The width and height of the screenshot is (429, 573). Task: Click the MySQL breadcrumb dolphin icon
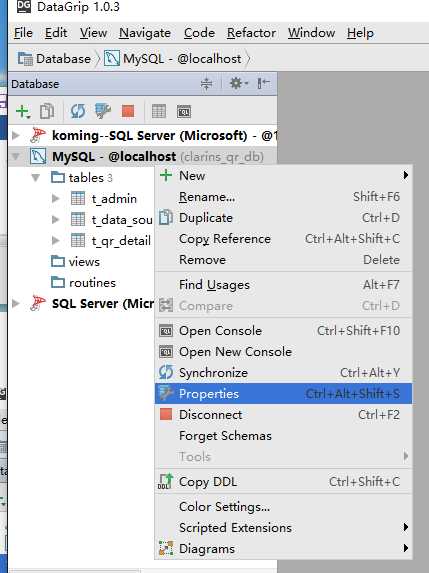[112, 58]
